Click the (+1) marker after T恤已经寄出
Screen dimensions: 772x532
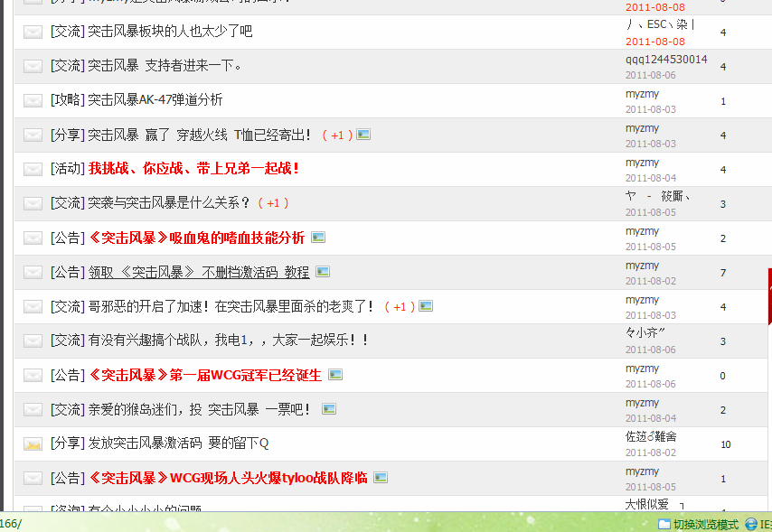tap(337, 135)
